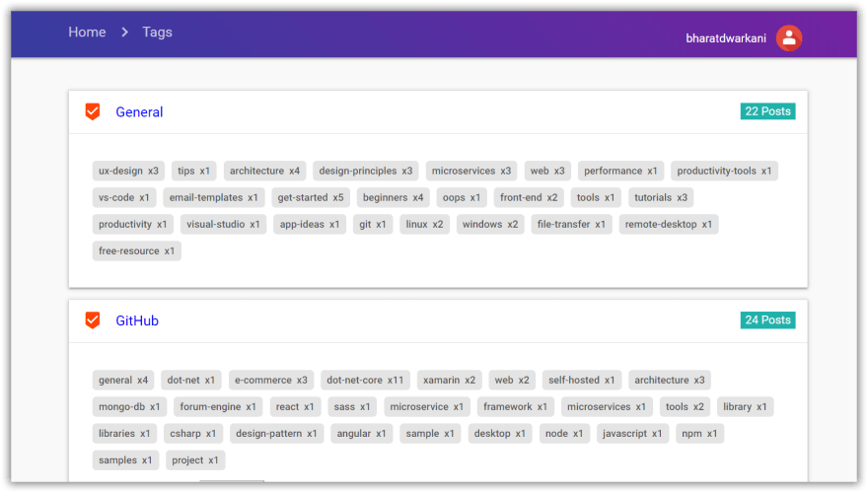Image resolution: width=868 pixels, height=493 pixels.
Task: Select the vs-code x1 tag
Action: (124, 197)
